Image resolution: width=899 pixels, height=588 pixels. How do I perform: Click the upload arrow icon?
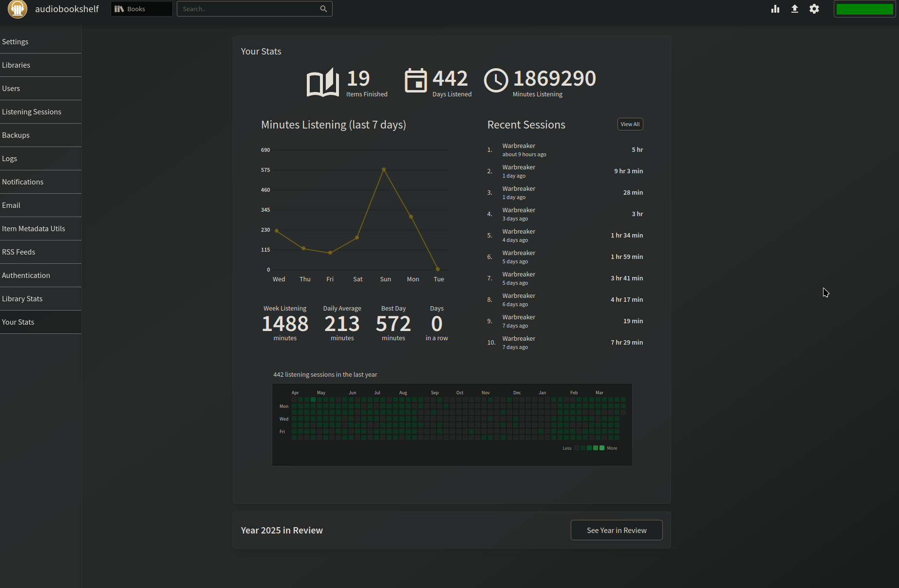click(795, 9)
